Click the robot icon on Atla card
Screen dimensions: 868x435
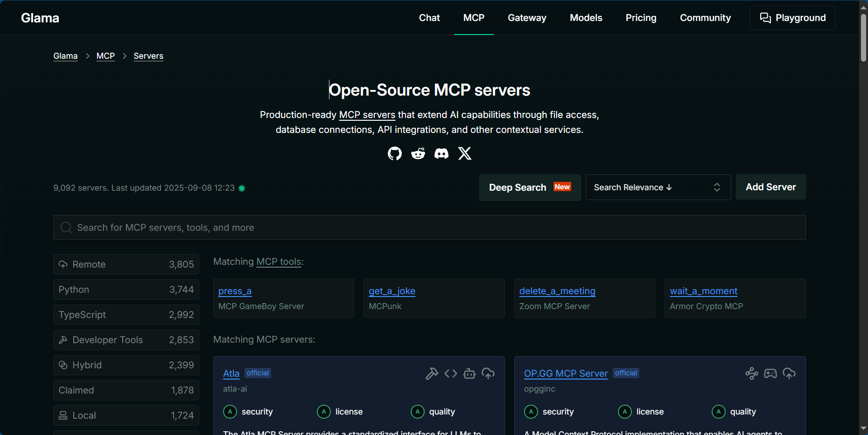(x=469, y=373)
